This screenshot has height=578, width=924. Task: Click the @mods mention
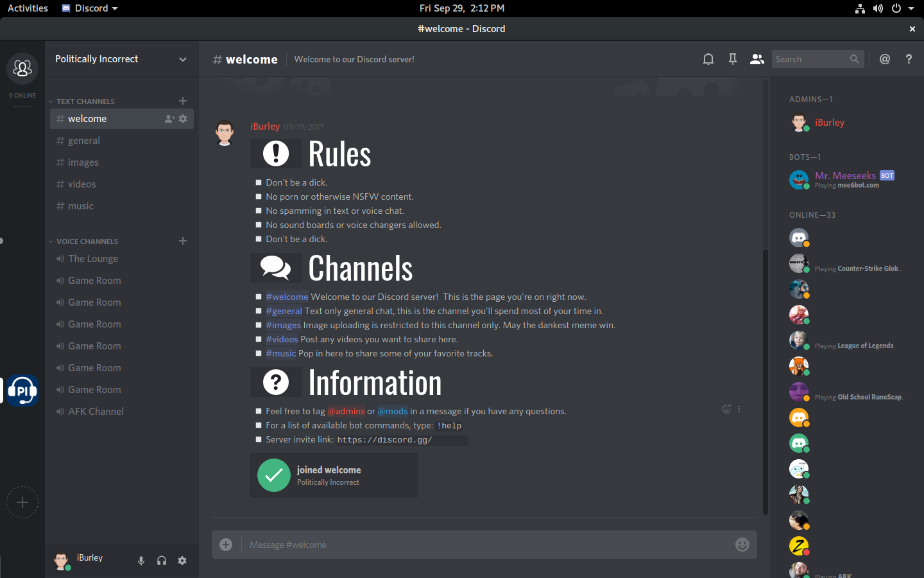(393, 411)
